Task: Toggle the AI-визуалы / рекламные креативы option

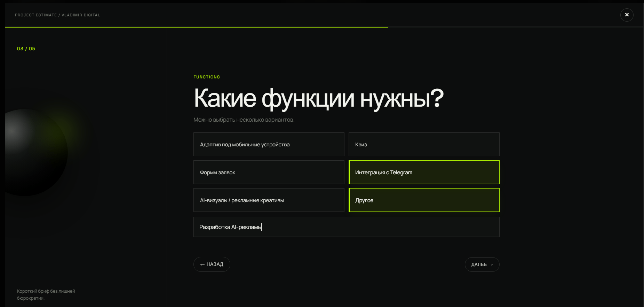Action: pyautogui.click(x=269, y=200)
